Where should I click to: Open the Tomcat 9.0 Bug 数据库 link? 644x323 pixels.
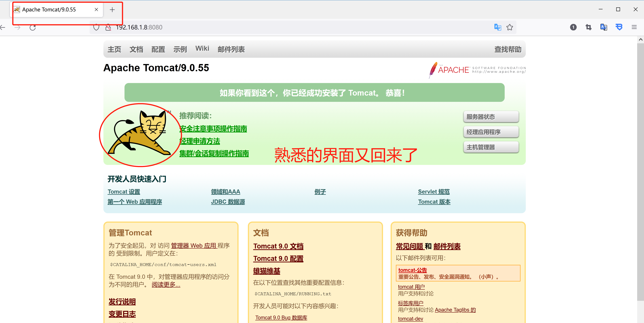[281, 317]
